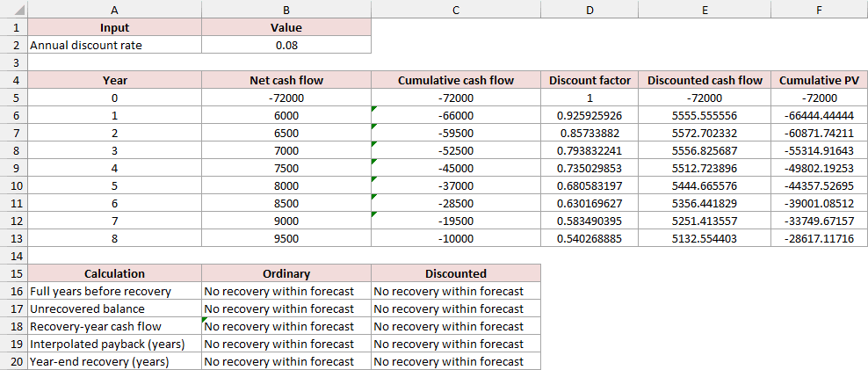The image size is (868, 370).
Task: Select column F header
Action: (820, 9)
